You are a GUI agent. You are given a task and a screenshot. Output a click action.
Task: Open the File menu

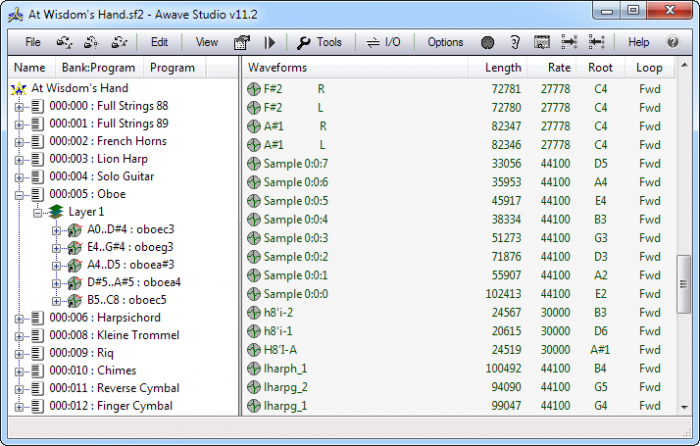tap(33, 43)
